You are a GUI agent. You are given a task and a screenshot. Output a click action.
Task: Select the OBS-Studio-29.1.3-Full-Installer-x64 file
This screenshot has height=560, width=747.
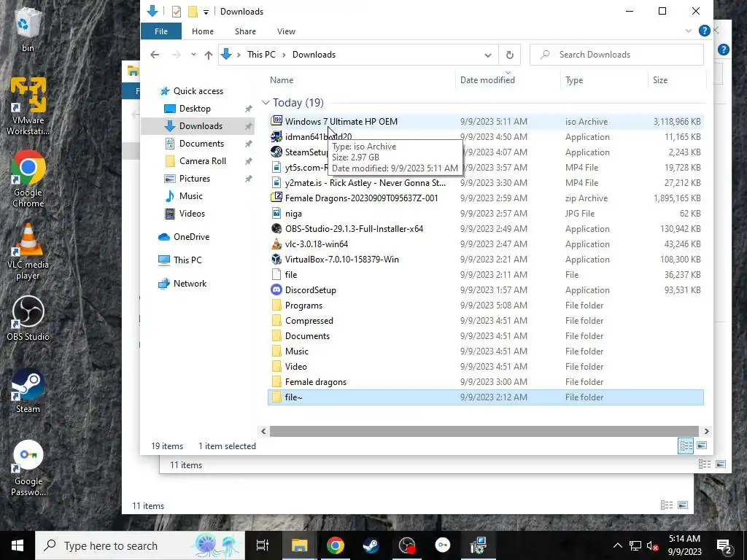[x=485, y=228]
